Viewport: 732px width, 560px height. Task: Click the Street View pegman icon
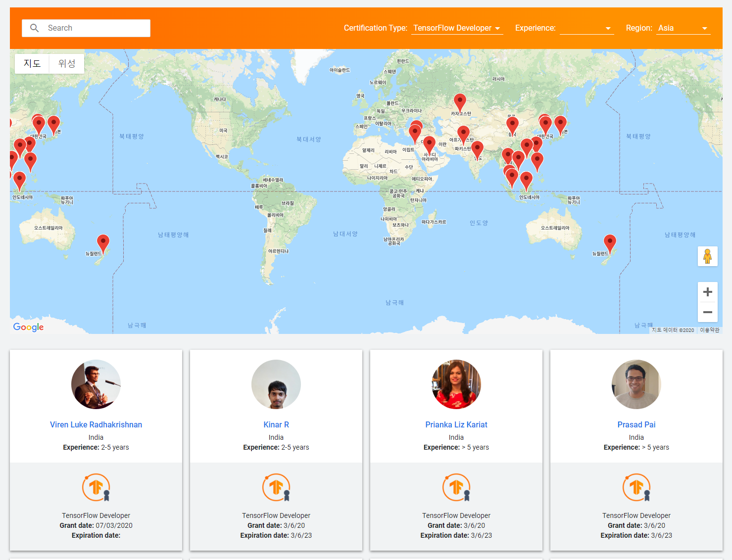[x=707, y=256]
